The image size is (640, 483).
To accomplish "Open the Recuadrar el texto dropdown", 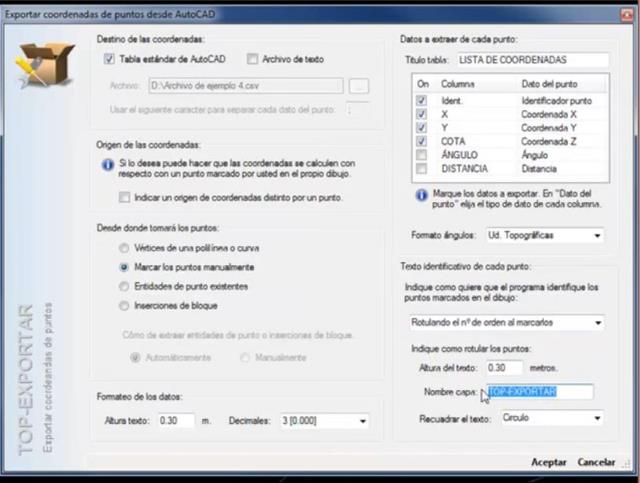I will point(552,418).
